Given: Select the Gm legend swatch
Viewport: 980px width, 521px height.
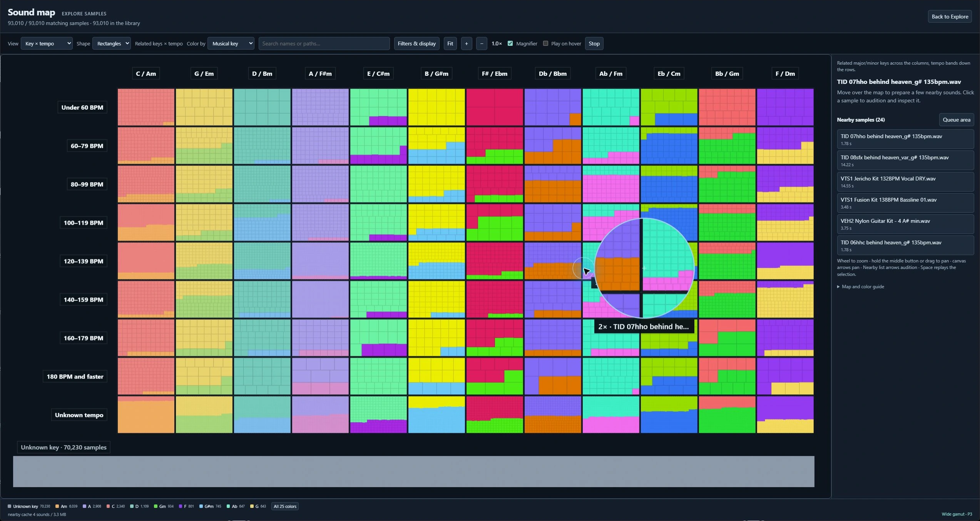Looking at the screenshot, I should (156, 506).
